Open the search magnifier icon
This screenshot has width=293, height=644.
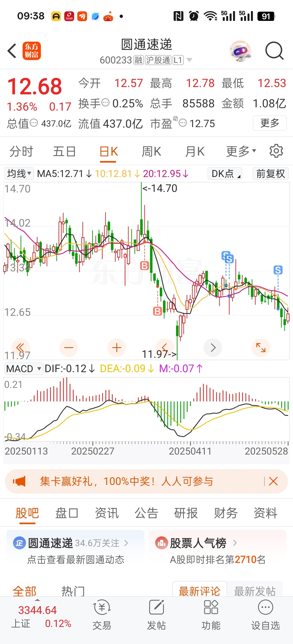point(274,51)
